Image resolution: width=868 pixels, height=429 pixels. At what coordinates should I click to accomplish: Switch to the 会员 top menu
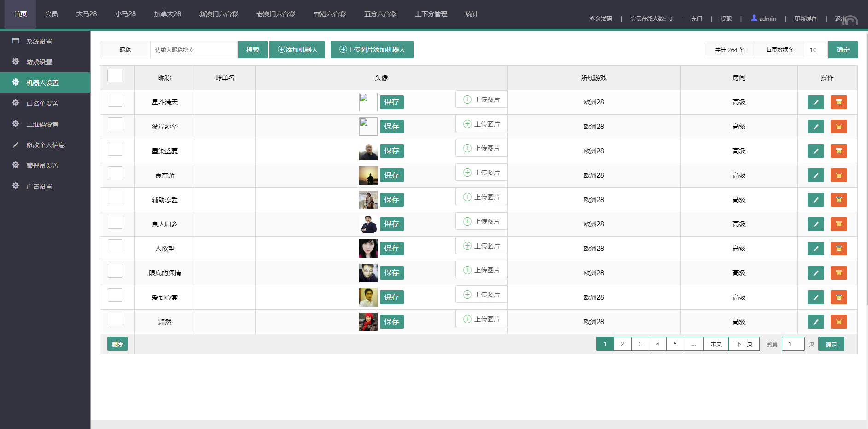(x=52, y=14)
